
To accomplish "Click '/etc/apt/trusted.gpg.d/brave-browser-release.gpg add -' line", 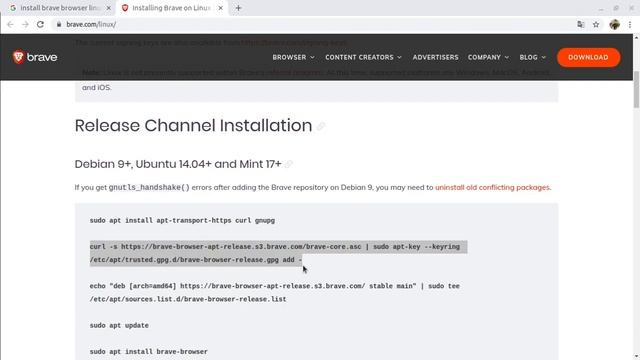I will (x=196, y=260).
